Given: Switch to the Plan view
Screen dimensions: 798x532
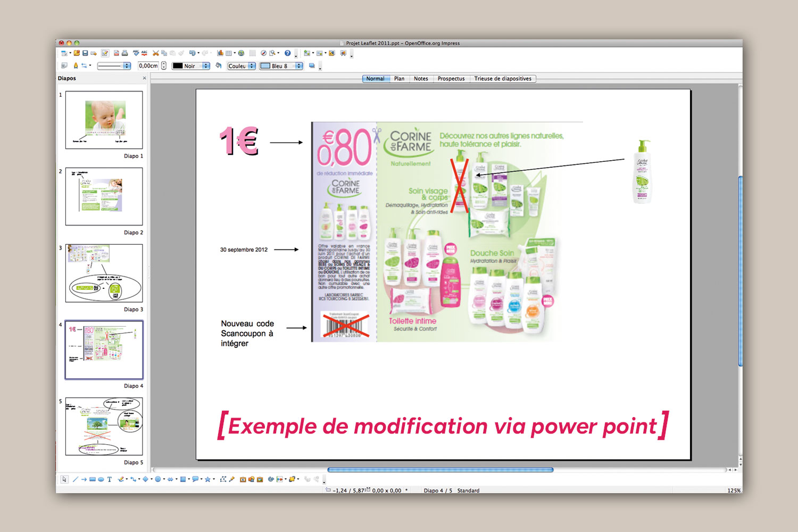Looking at the screenshot, I should point(399,79).
